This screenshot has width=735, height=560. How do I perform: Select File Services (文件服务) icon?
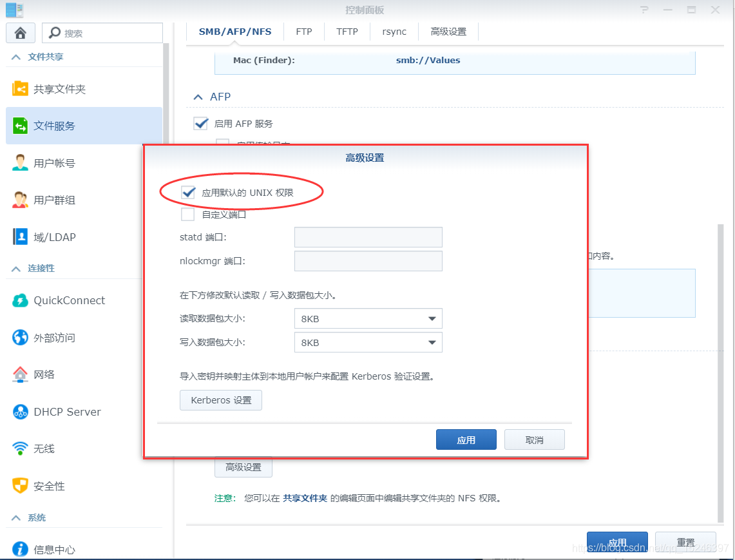(20, 126)
